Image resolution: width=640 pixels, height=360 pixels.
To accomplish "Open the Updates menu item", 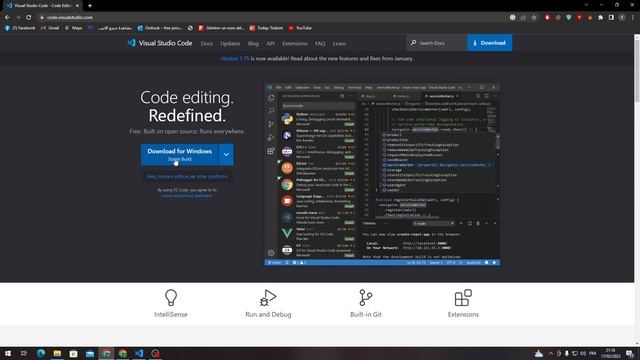I will tap(230, 43).
